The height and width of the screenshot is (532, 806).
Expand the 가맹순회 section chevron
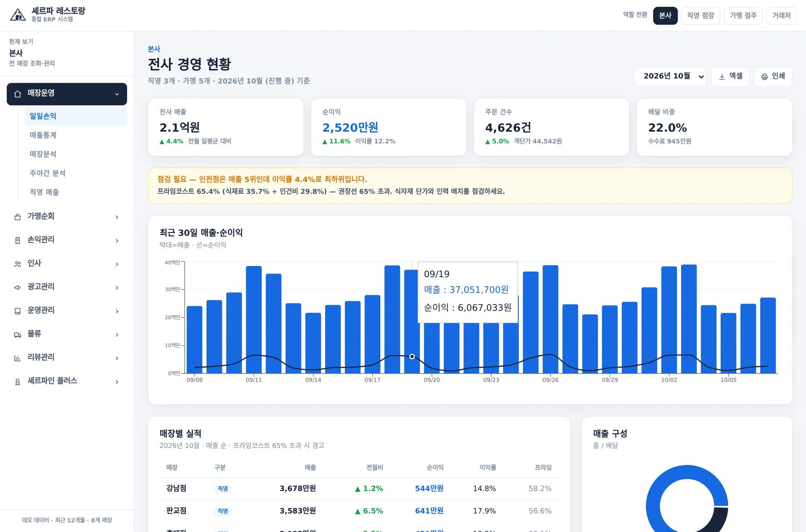[117, 217]
